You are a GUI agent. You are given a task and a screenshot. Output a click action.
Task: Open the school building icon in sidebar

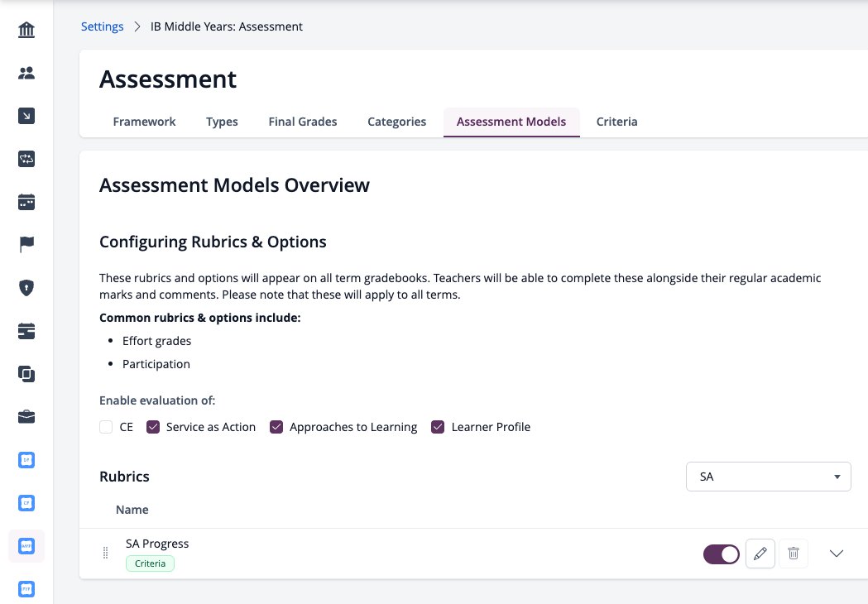click(x=26, y=30)
